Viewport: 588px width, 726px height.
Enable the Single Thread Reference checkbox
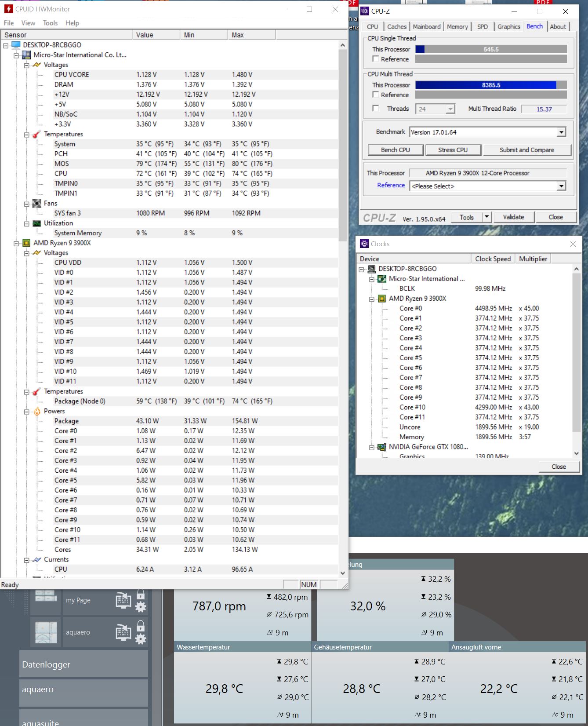click(376, 59)
